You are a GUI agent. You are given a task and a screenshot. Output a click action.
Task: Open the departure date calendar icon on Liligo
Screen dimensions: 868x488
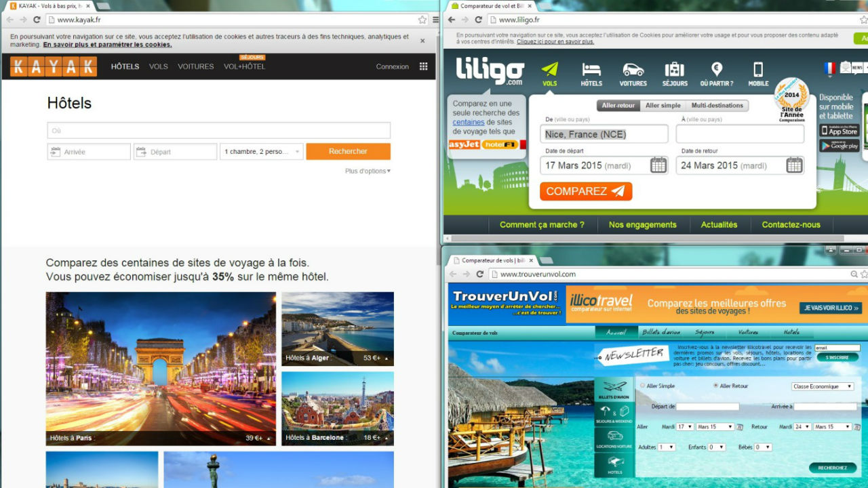pyautogui.click(x=657, y=165)
